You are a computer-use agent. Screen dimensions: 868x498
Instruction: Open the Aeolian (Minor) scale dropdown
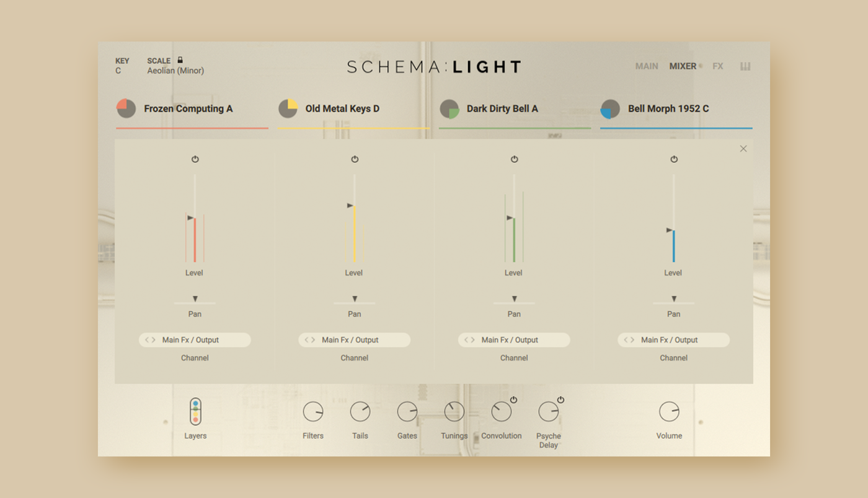tap(175, 71)
